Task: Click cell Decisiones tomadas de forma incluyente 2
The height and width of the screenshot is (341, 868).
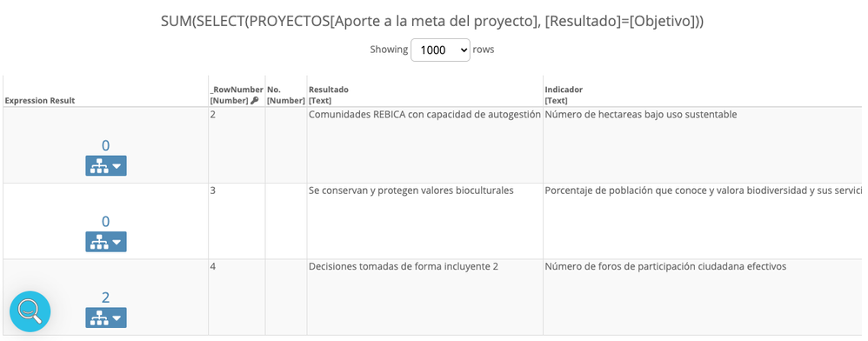Action: [x=403, y=266]
